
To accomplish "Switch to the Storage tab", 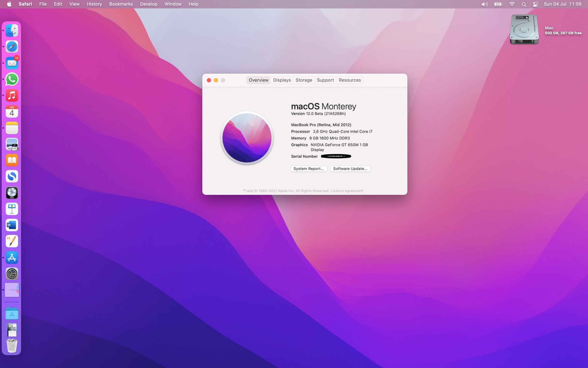I will (x=304, y=80).
